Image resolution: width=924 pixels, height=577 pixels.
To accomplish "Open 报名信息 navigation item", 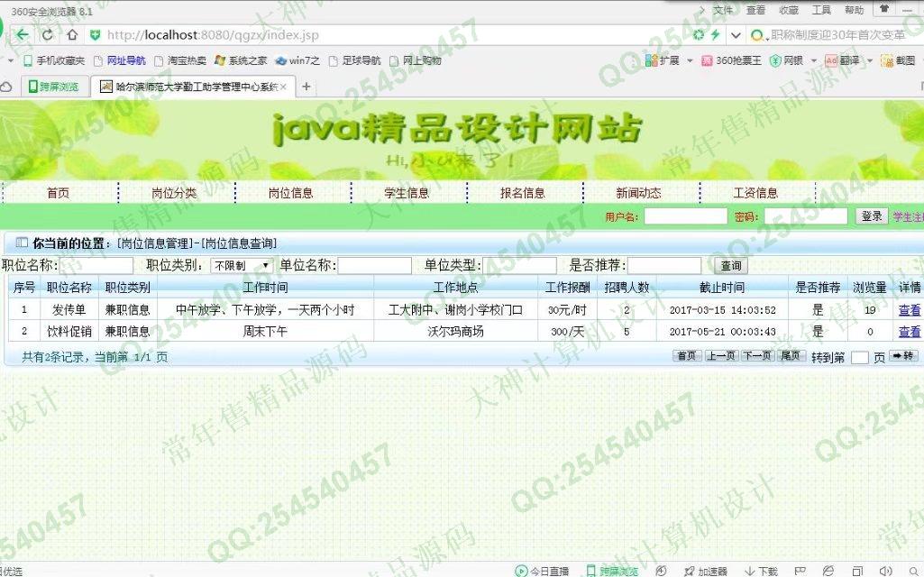I will pos(523,193).
